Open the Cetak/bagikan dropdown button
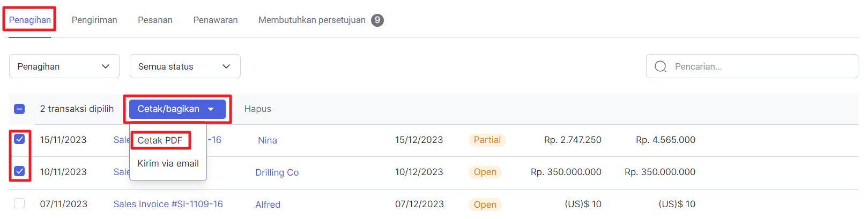 (177, 109)
